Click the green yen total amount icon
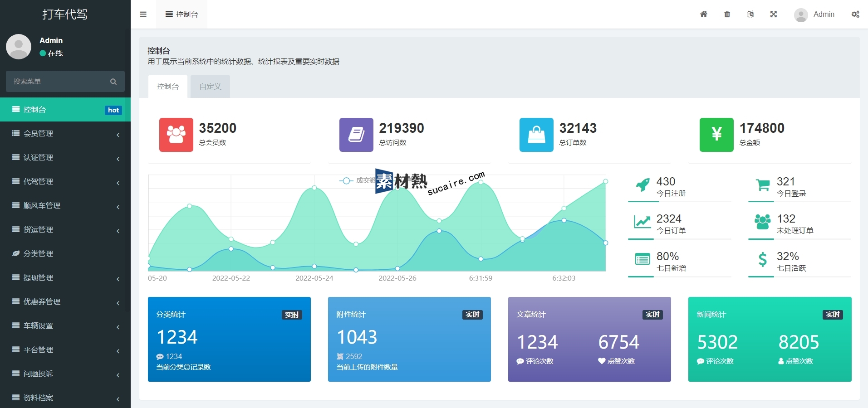Screen dimensions: 868x408 tap(716, 135)
